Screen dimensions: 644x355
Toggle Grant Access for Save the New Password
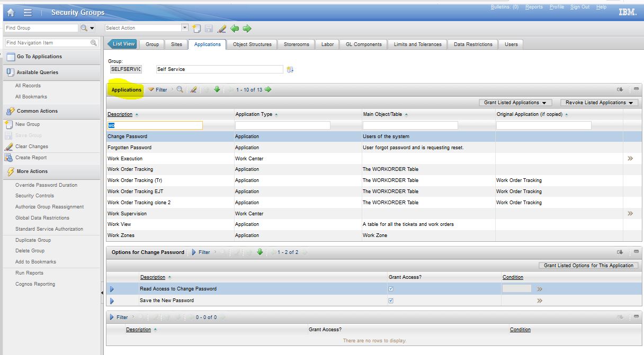391,301
